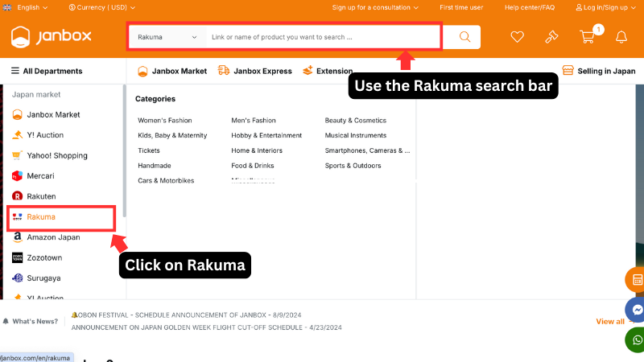Open Kids, Baby & Maternity category
This screenshot has width=644, height=362.
(172, 135)
